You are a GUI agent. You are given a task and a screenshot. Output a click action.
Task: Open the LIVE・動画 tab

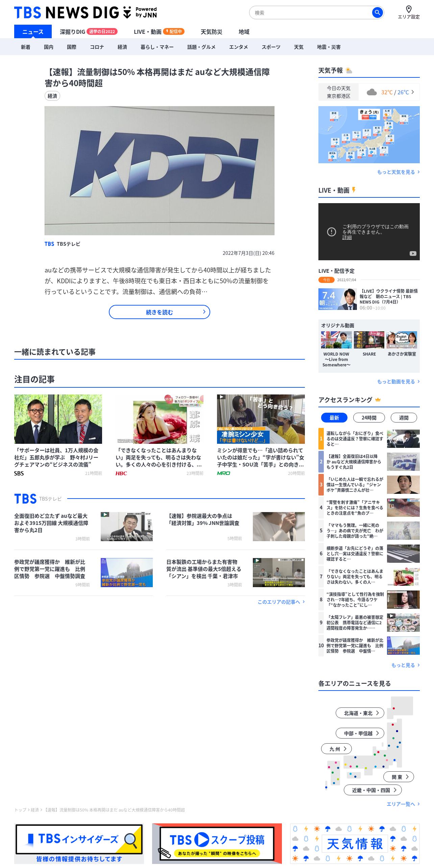point(159,31)
